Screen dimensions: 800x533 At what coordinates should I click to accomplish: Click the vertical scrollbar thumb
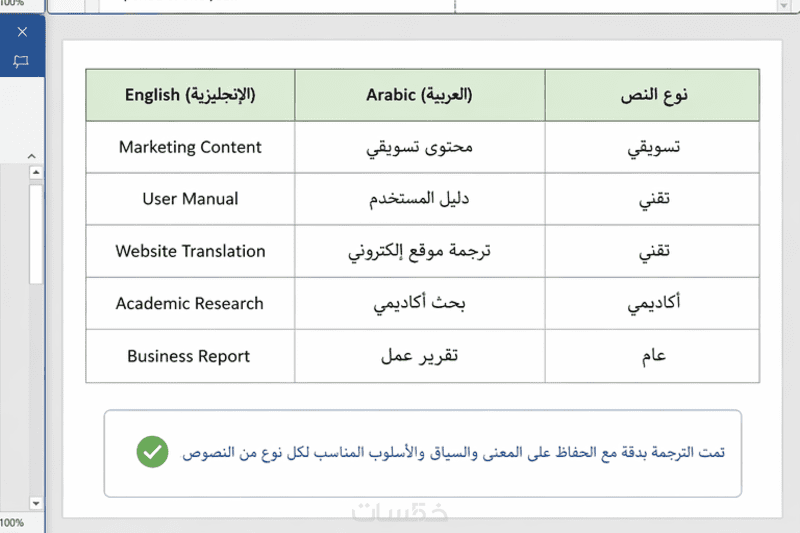click(x=36, y=235)
